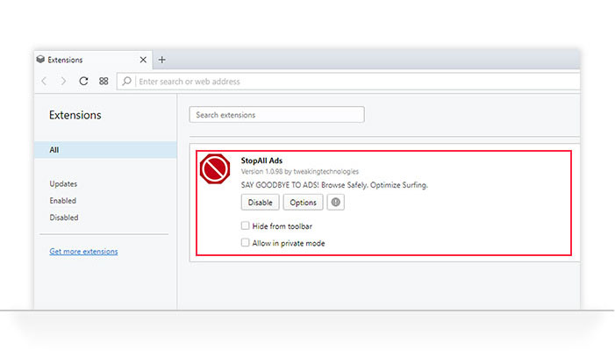Click the info icon button beside Options

pyautogui.click(x=336, y=203)
